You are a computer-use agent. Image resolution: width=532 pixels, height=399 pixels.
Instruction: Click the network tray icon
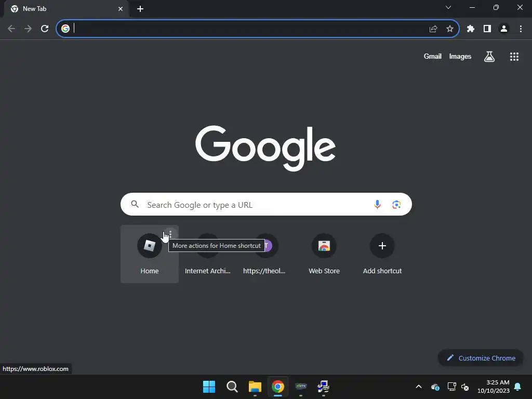pyautogui.click(x=451, y=387)
